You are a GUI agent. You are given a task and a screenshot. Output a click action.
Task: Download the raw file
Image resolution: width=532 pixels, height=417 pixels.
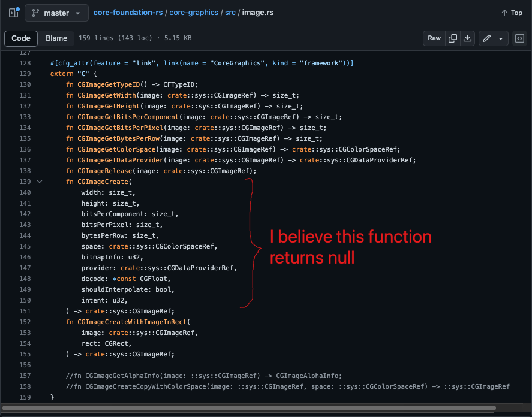(468, 38)
